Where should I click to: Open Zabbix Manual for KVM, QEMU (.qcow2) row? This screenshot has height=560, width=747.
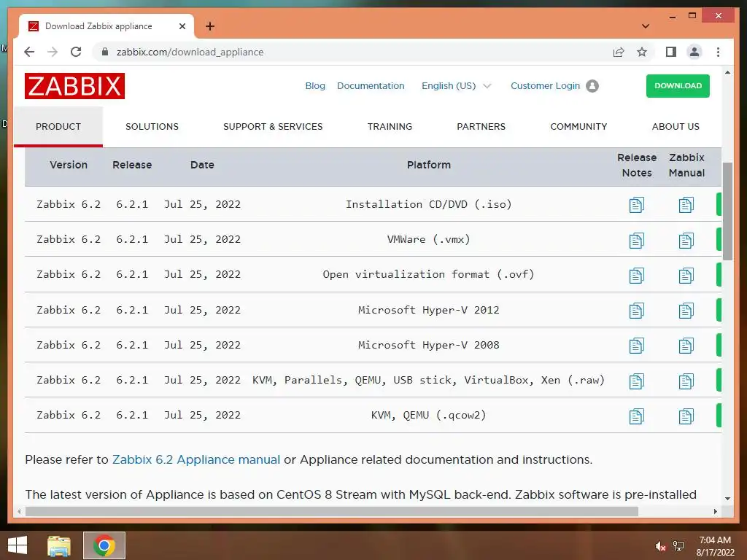pos(686,416)
